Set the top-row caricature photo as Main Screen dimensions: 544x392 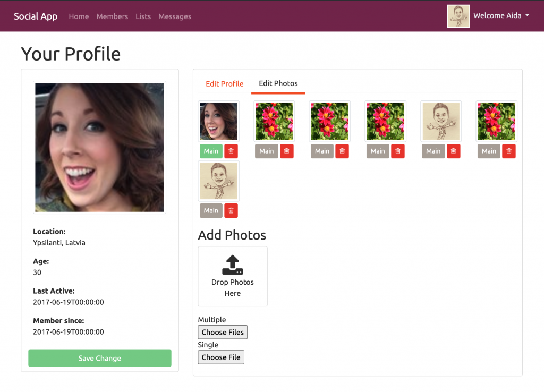point(433,151)
